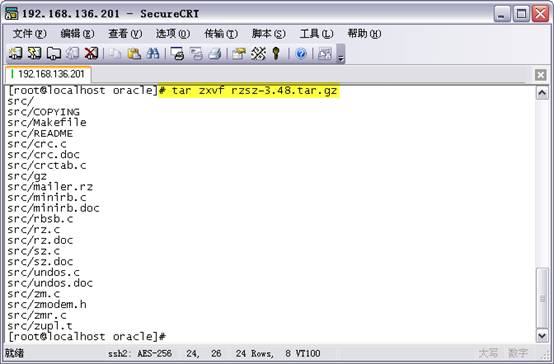Click the terminal scrollbar down arrow
The width and height of the screenshot is (554, 364).
pos(542,336)
